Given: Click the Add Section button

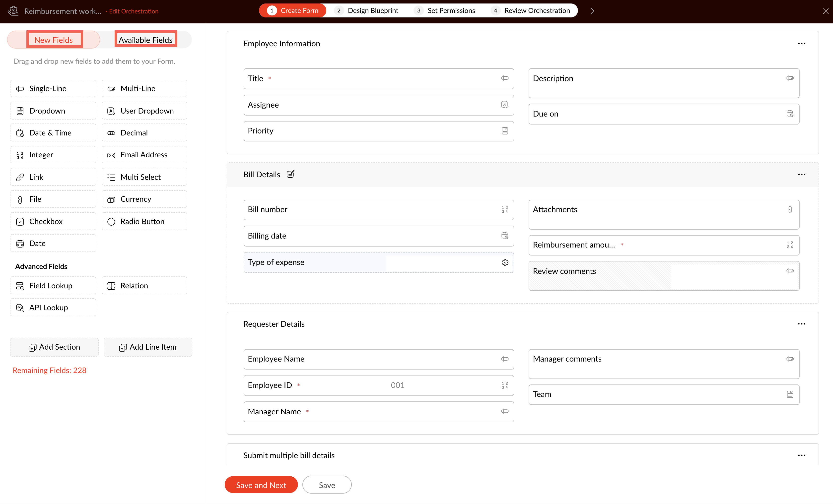Looking at the screenshot, I should click(54, 347).
